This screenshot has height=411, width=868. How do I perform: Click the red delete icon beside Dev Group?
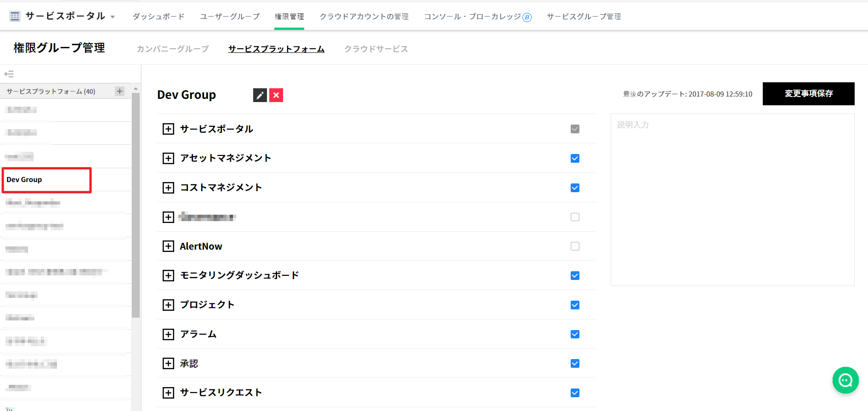276,95
